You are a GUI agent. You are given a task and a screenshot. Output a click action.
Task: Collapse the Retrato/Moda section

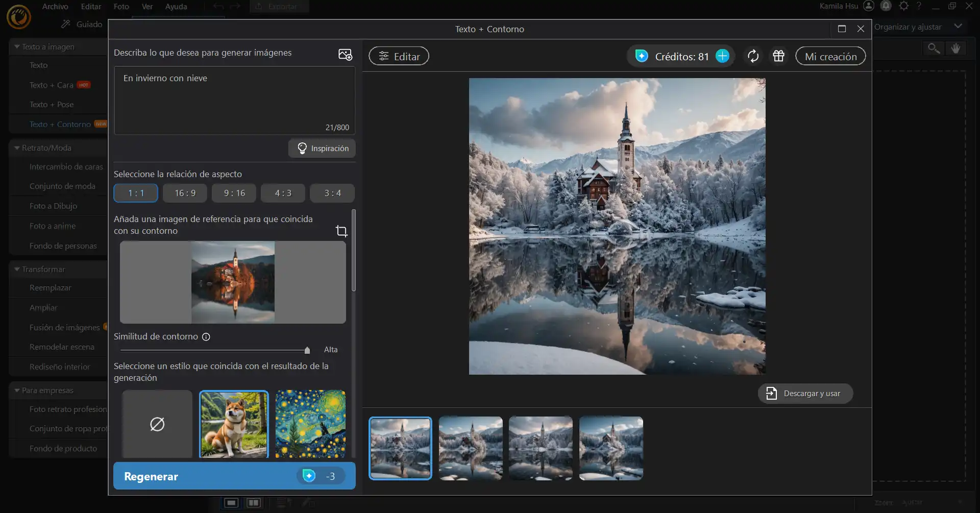17,148
